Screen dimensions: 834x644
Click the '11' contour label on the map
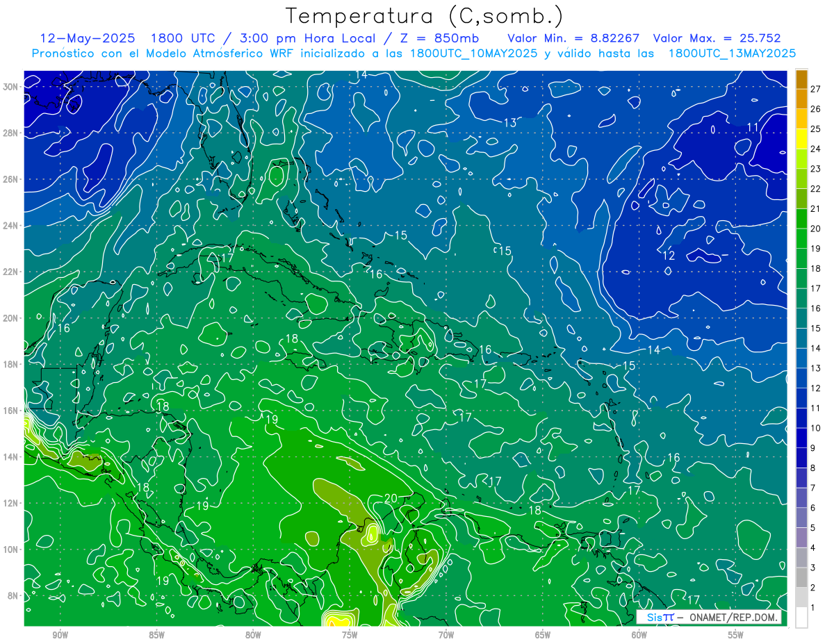753,127
